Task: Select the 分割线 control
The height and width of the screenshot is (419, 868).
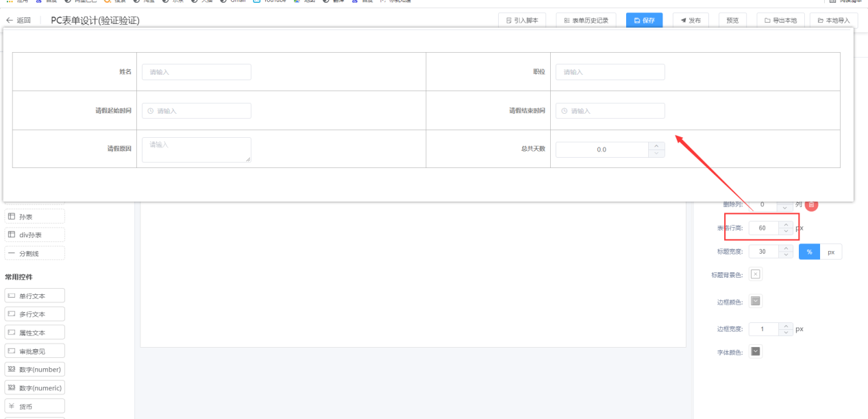Action: pos(35,253)
